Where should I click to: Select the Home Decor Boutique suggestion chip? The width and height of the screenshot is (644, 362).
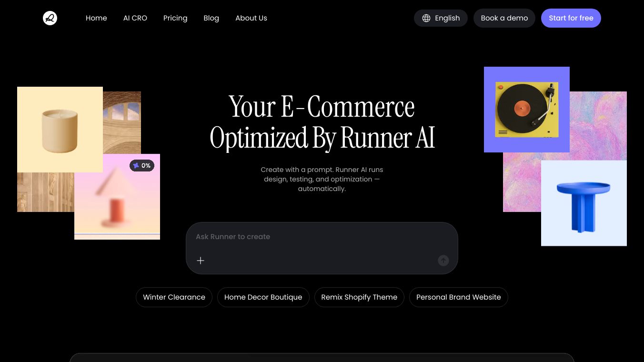263,297
